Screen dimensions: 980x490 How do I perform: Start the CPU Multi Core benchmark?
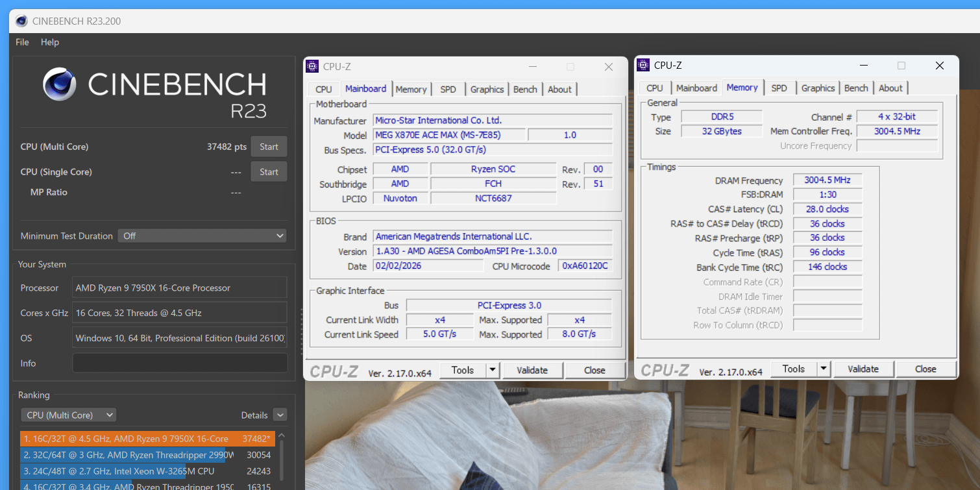[x=269, y=147]
